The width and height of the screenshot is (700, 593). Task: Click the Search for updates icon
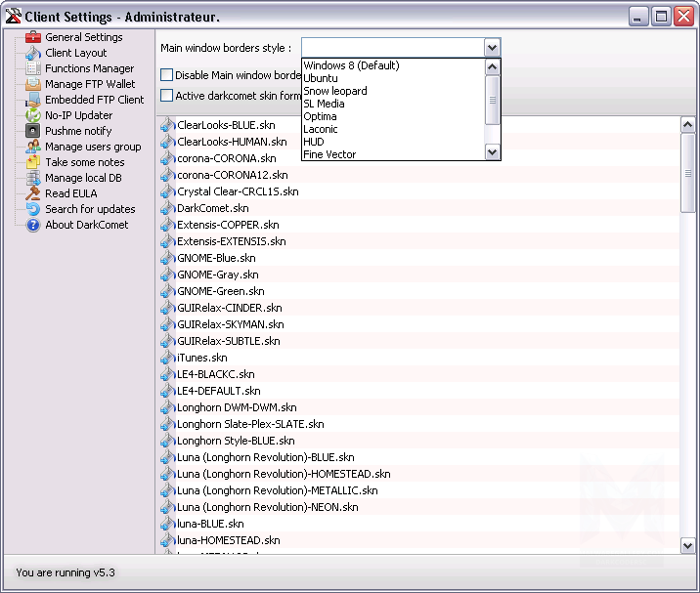33,209
